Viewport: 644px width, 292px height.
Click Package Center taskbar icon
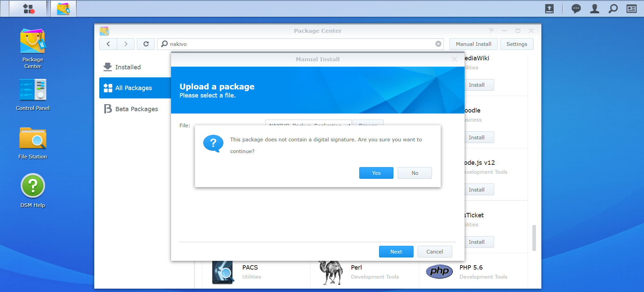point(63,9)
